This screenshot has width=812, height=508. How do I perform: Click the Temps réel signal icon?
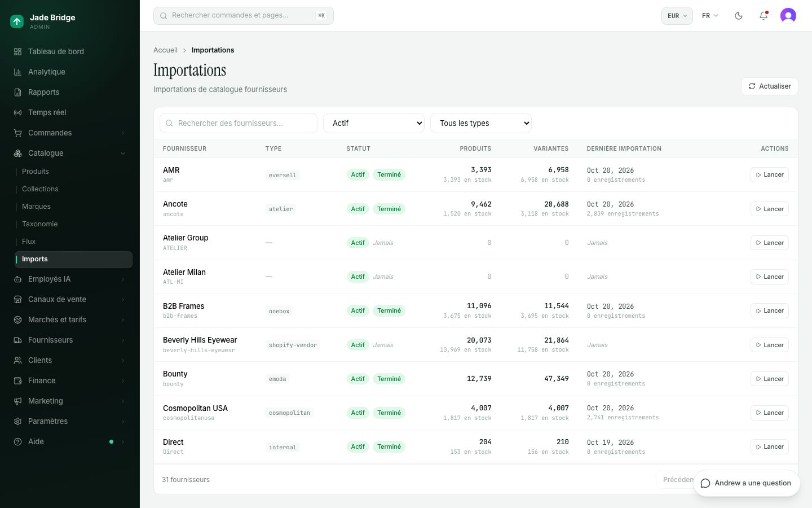(17, 112)
